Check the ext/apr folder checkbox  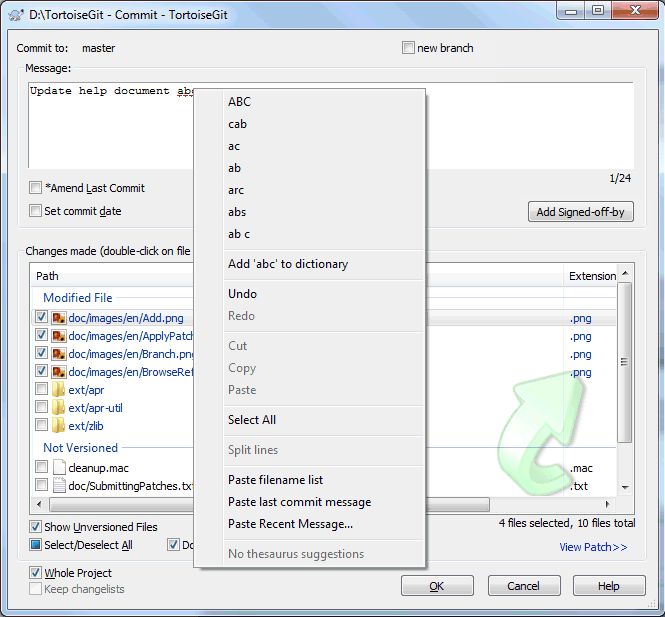[x=41, y=388]
